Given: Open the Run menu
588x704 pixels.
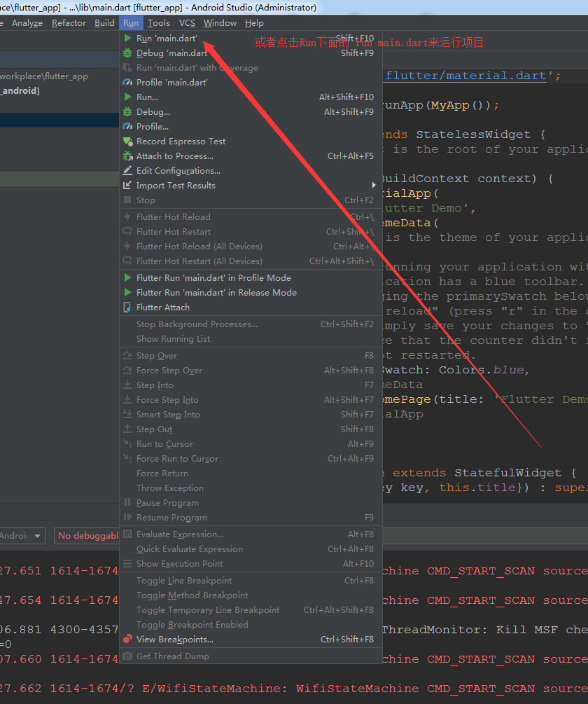Looking at the screenshot, I should [x=131, y=23].
